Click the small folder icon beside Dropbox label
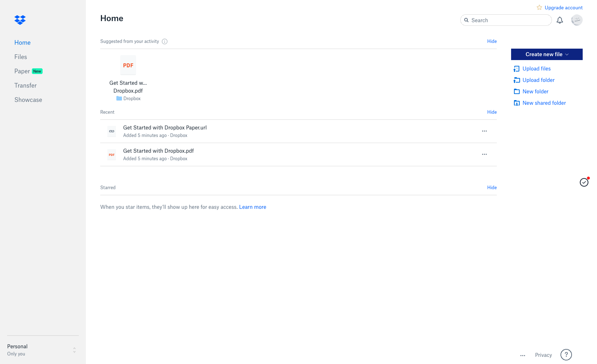Screen dimensions: 597x364 pos(119,98)
